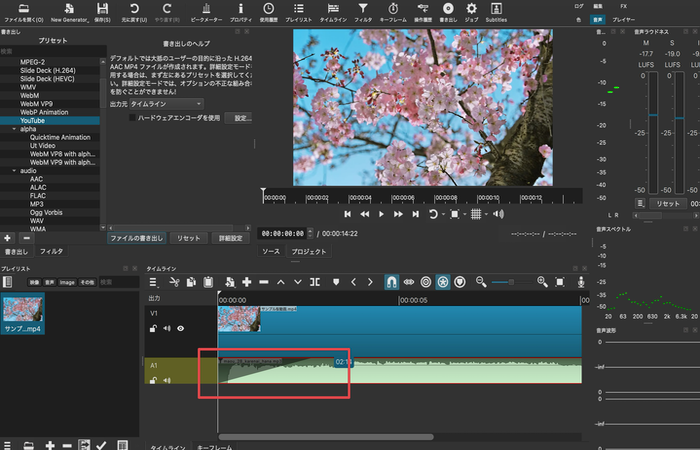The height and width of the screenshot is (450, 700).
Task: Toggle the timeline snap magnet icon
Action: [392, 283]
